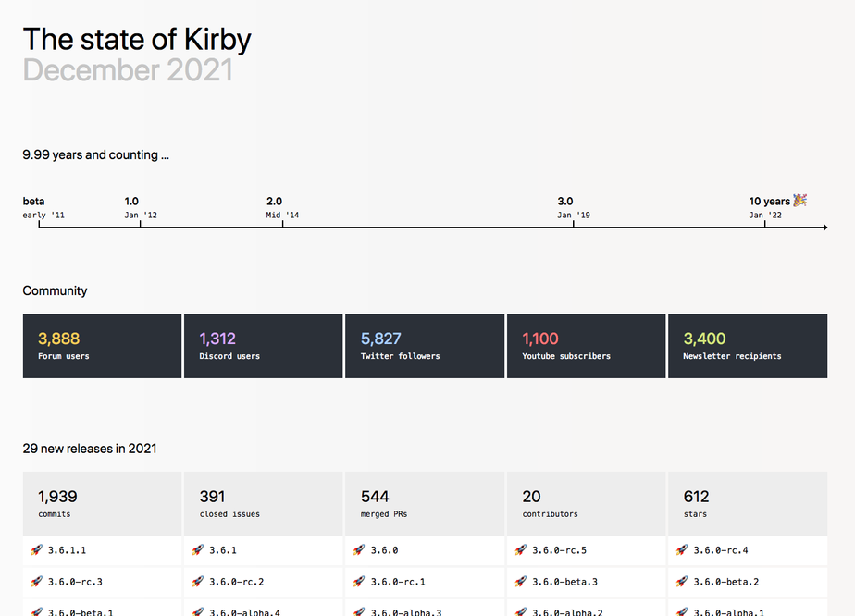
Task: Click the 3,400 Newsletter recipients card
Action: coord(747,346)
